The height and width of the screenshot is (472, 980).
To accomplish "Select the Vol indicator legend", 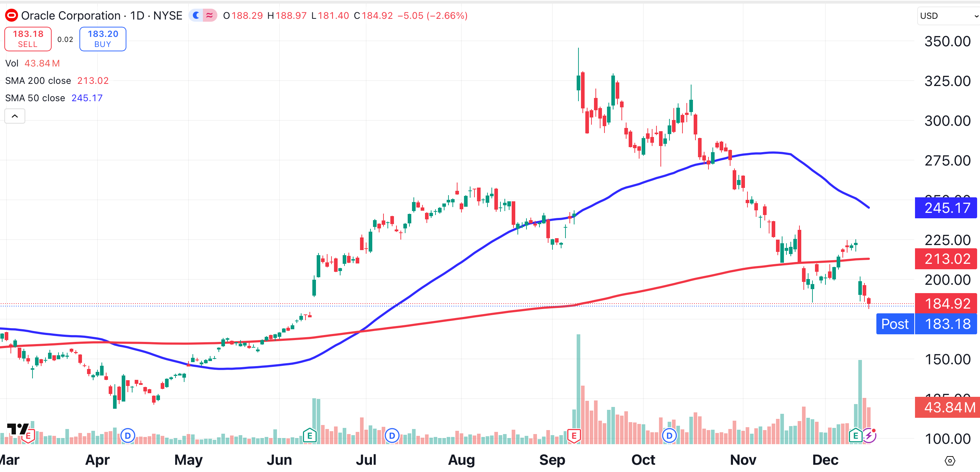I will click(12, 63).
